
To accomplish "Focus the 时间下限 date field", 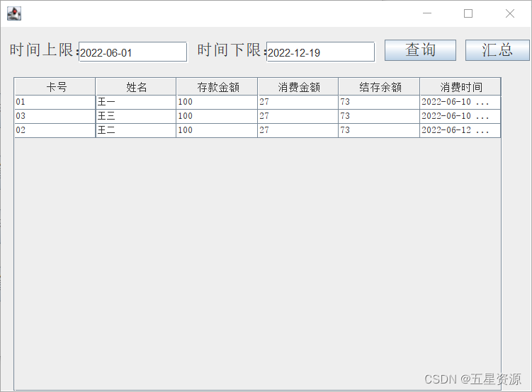I will 321,52.
